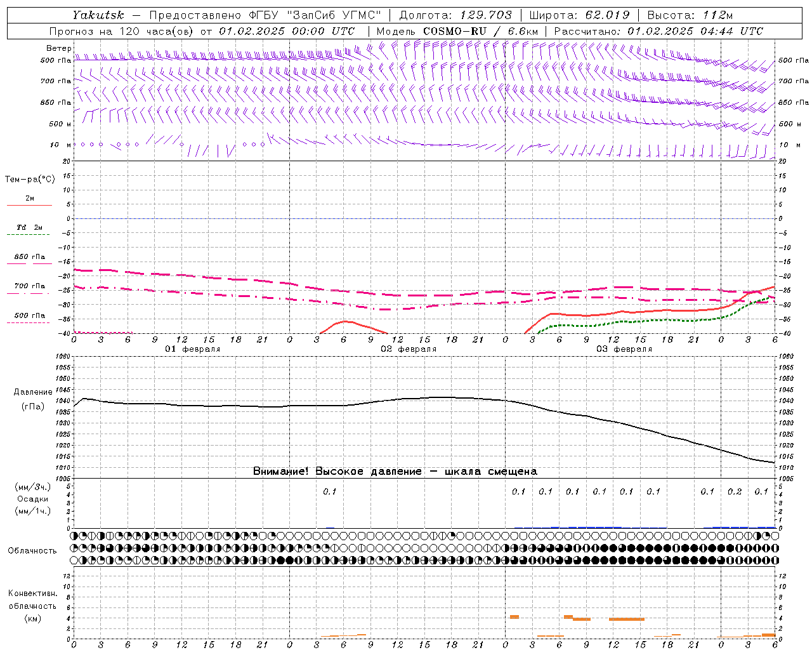Click the (км) convective cloud unit label
The width and height of the screenshot is (812, 650).
coord(33,618)
